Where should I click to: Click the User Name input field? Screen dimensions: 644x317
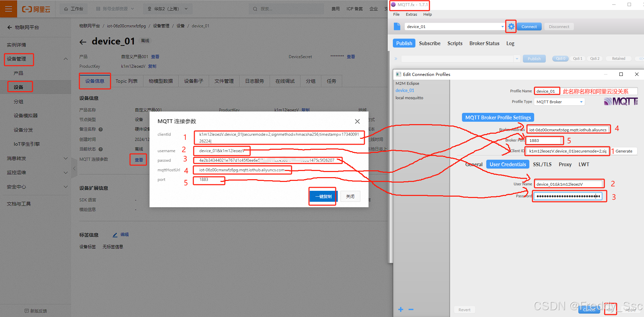(x=569, y=184)
